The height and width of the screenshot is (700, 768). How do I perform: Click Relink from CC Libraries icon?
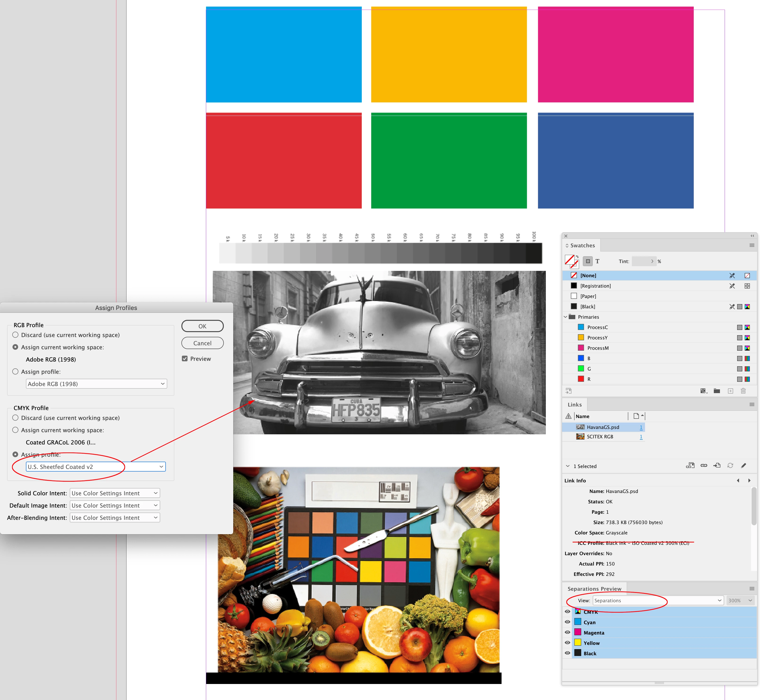[x=690, y=465]
